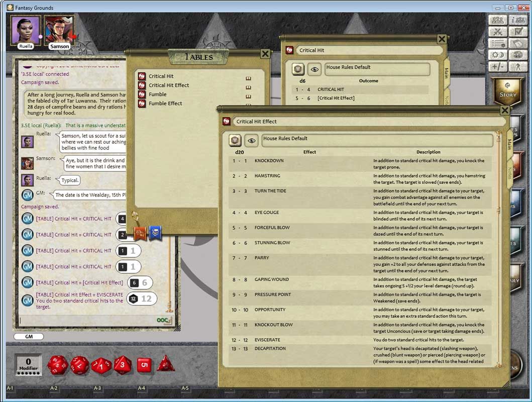Click the Samson character portrait

coord(59,28)
